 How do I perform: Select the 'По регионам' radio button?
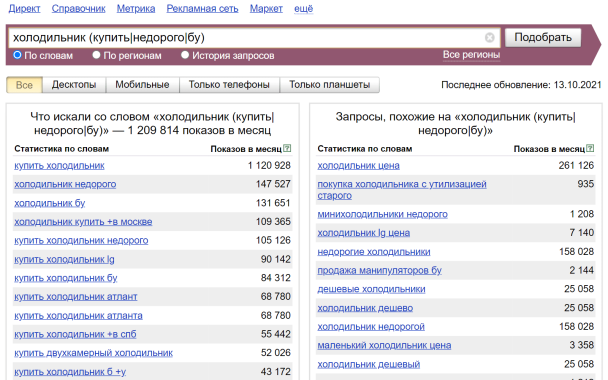(x=96, y=55)
